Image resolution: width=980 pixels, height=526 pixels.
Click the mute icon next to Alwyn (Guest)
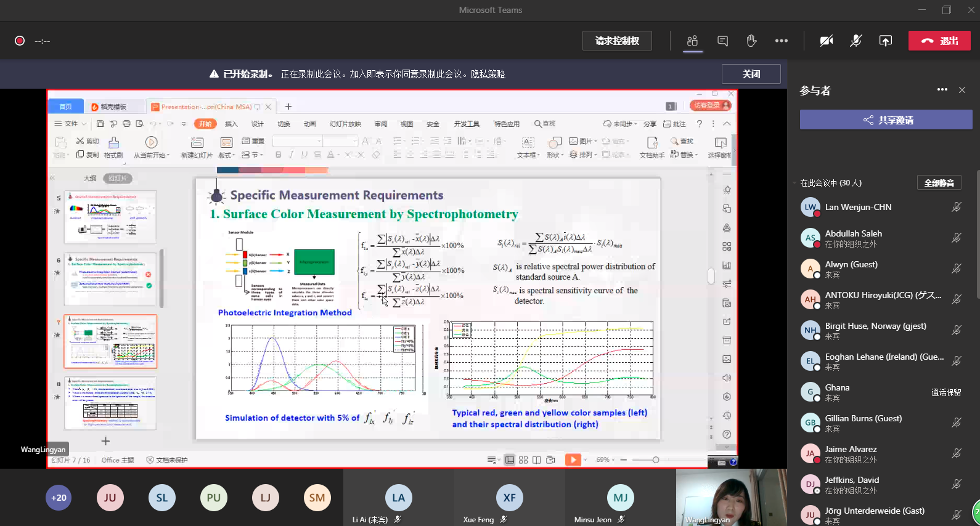click(x=957, y=269)
